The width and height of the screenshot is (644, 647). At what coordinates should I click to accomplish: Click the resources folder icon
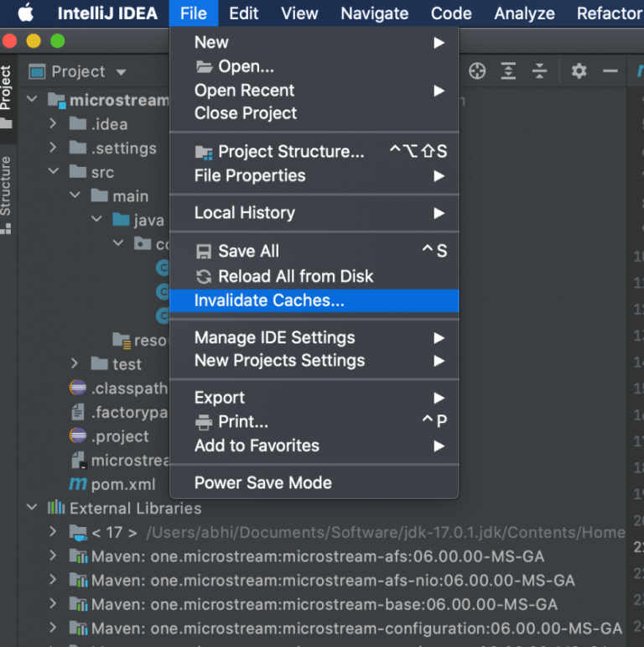[122, 340]
